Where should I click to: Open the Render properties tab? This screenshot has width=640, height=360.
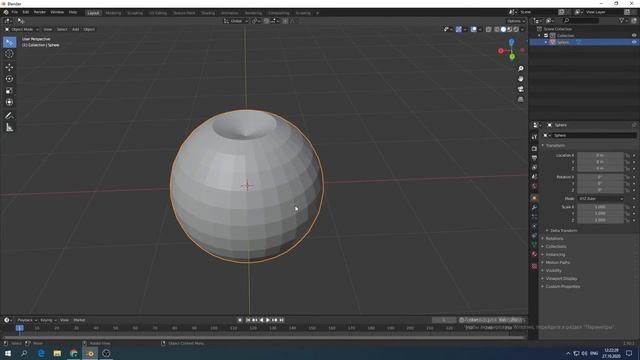pos(534,149)
